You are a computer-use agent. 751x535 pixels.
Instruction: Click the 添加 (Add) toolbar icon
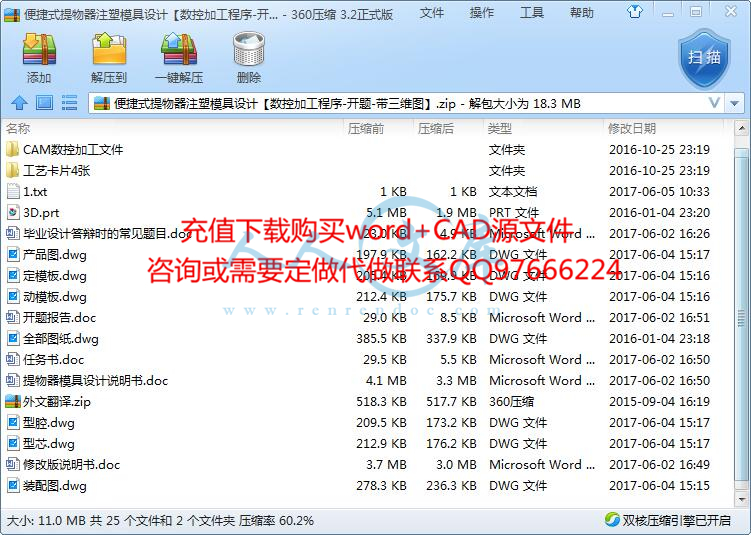point(39,49)
